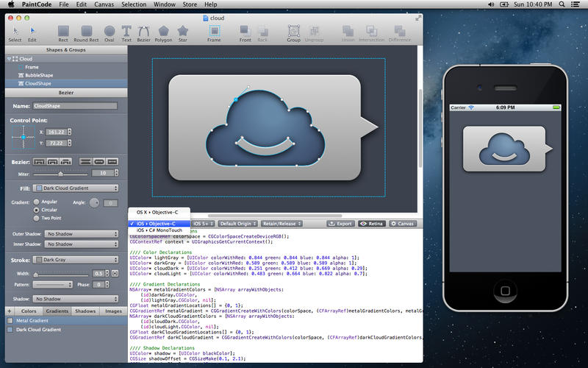Expand the Stroke color dropdown
588x368 pixels.
pos(76,260)
